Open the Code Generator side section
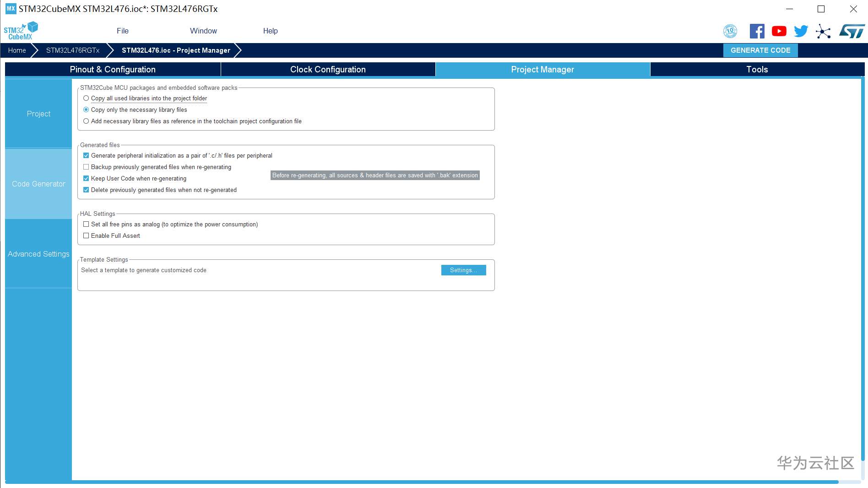This screenshot has height=488, width=868. (x=38, y=184)
